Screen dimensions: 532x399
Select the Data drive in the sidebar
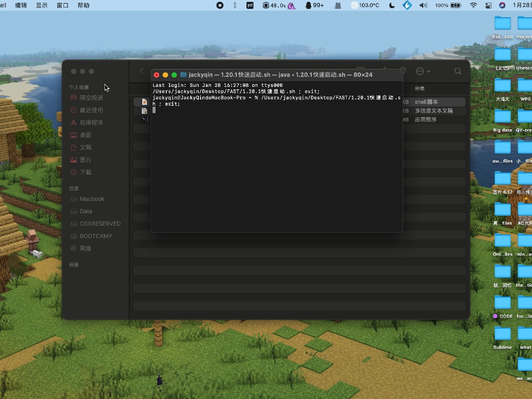point(85,211)
